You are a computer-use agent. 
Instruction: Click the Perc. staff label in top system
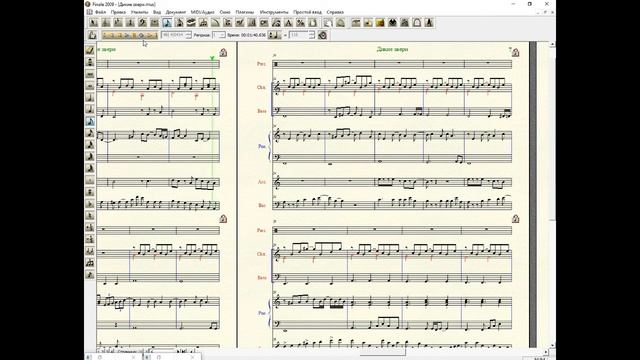(x=261, y=64)
